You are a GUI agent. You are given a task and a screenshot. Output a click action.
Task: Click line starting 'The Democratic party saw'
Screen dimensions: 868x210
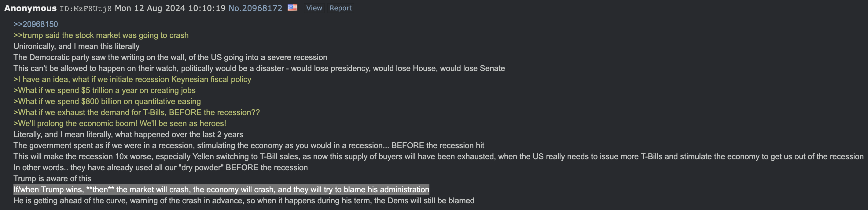click(170, 57)
